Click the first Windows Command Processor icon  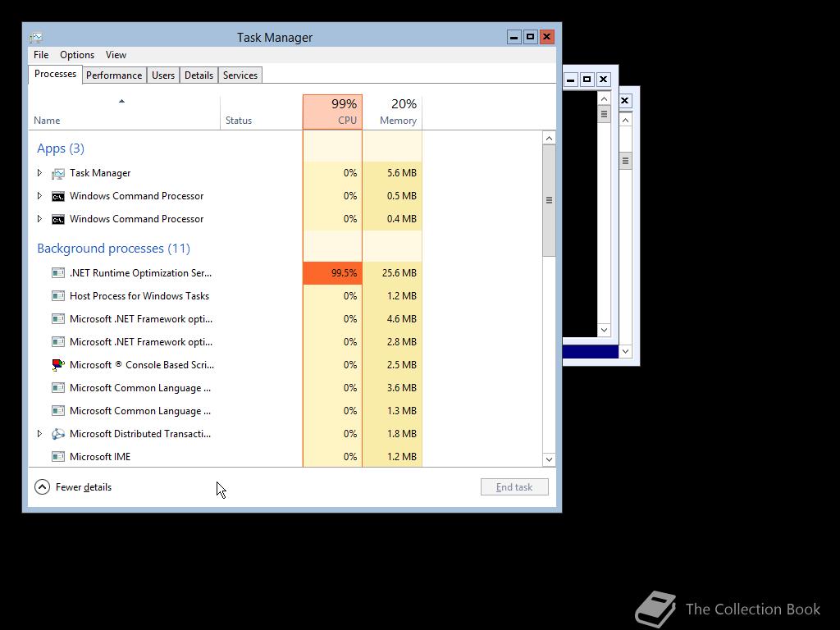(x=58, y=197)
